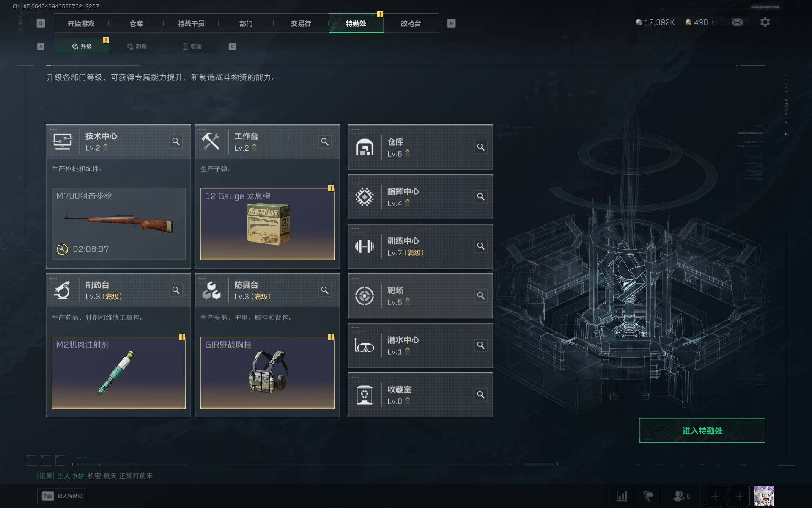
Task: Click the flag icon in bottom bar
Action: [648, 496]
